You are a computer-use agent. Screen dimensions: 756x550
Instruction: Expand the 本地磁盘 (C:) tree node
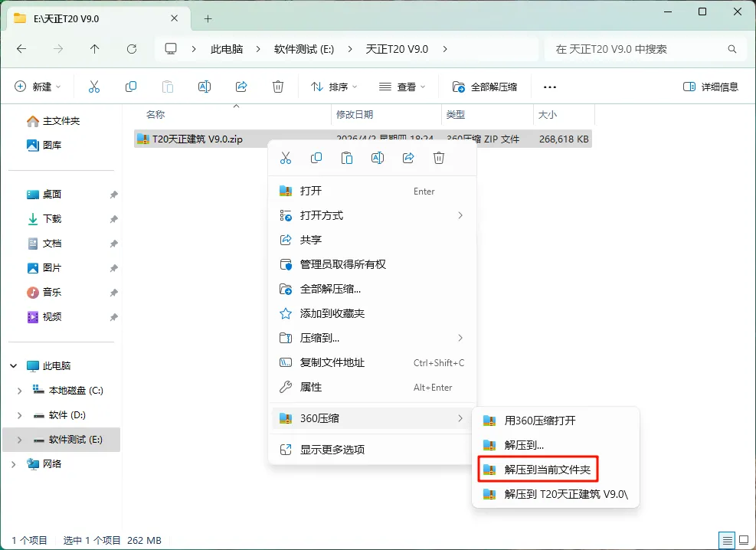pos(19,391)
